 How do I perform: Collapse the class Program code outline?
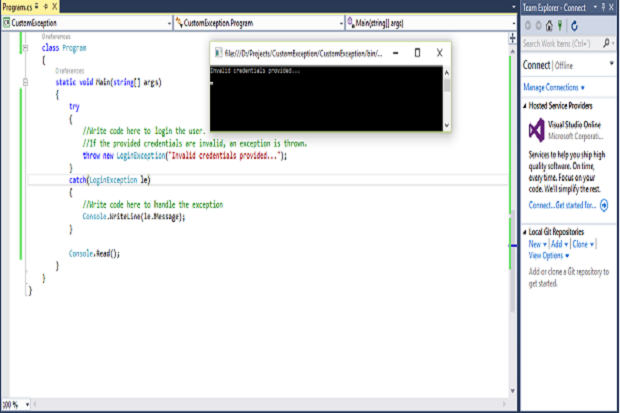coord(25,48)
